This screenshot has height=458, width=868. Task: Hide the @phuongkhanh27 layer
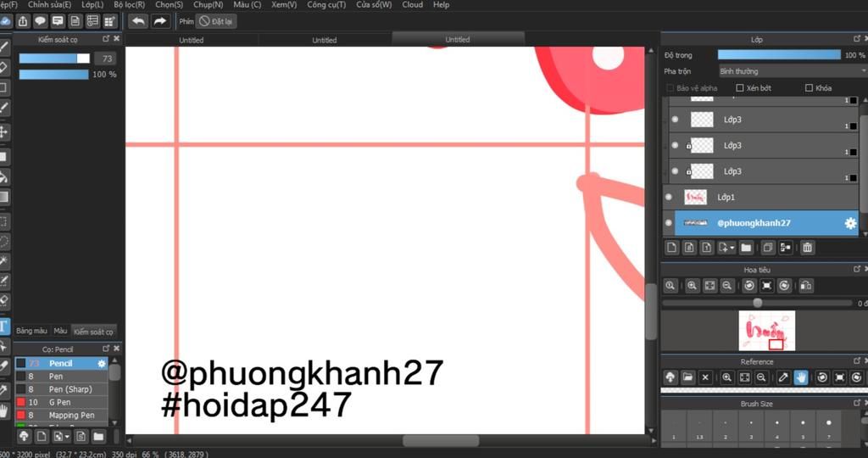pyautogui.click(x=669, y=223)
